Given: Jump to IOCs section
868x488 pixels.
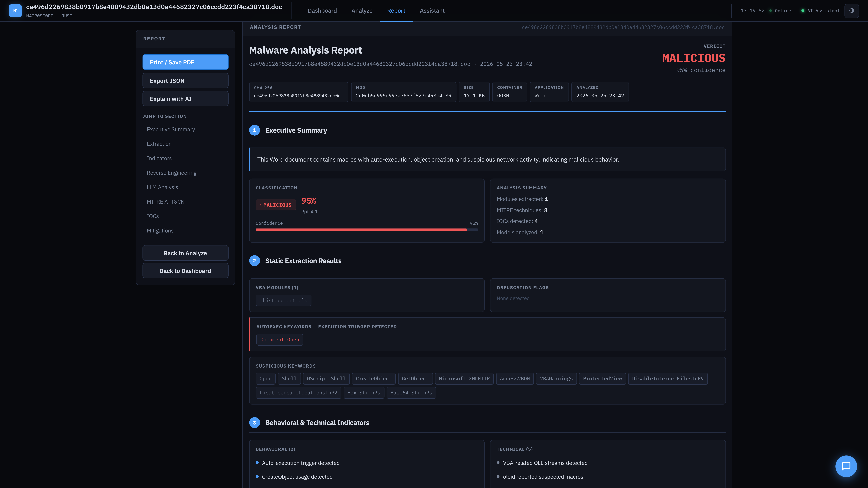Looking at the screenshot, I should [x=153, y=216].
